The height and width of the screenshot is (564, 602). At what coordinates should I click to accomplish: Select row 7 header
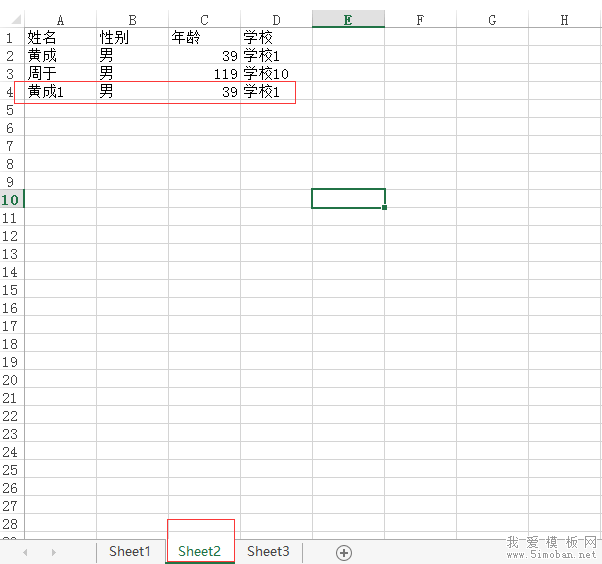tap(12, 146)
